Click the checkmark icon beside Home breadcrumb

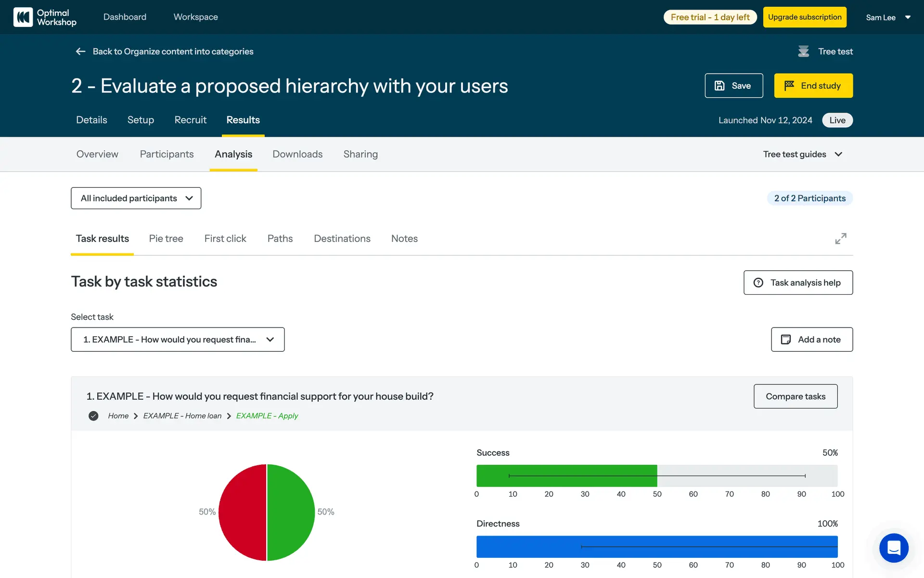point(93,416)
